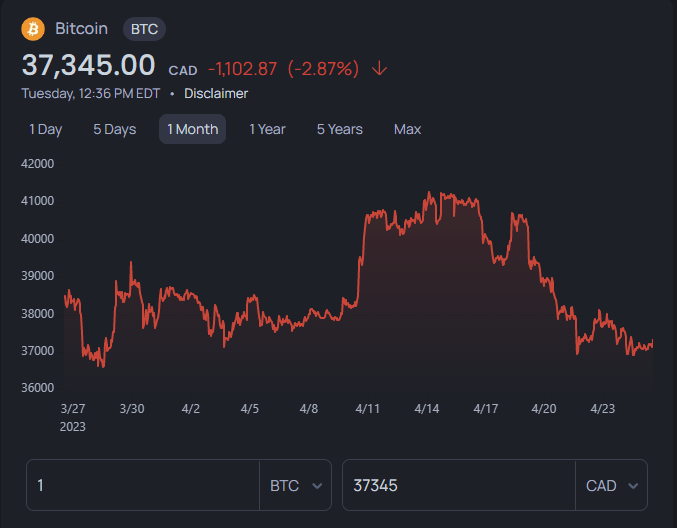This screenshot has width=677, height=528.
Task: Click the Bitcoin title text
Action: point(81,28)
